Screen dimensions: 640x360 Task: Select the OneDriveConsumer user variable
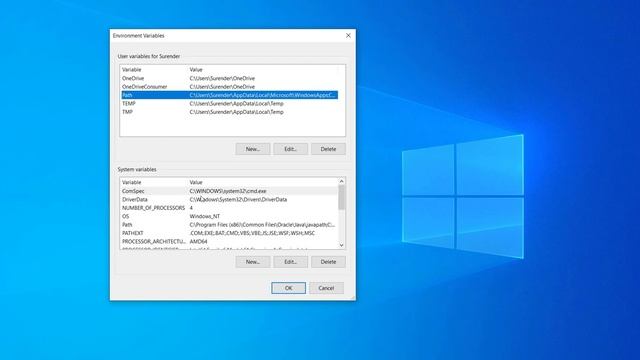(x=229, y=87)
